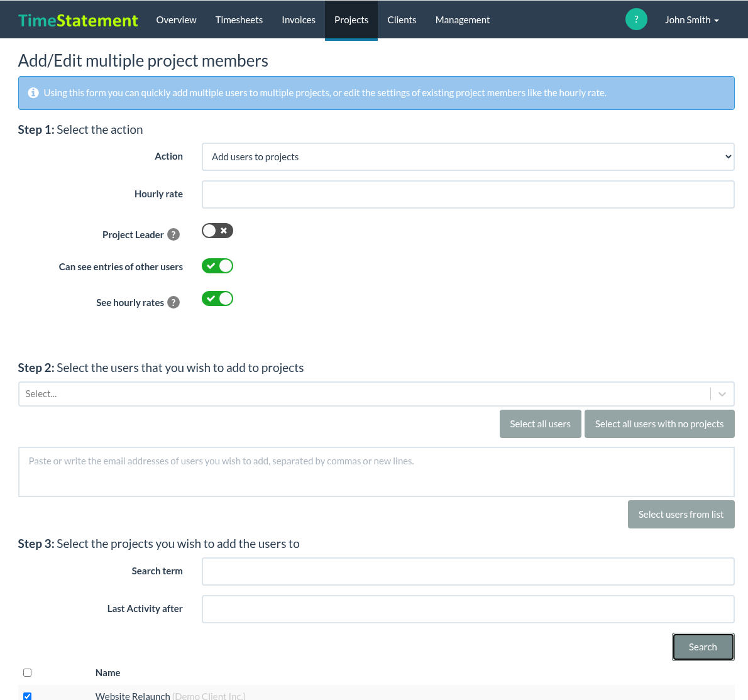
Task: Go to the Overview tab
Action: point(176,20)
